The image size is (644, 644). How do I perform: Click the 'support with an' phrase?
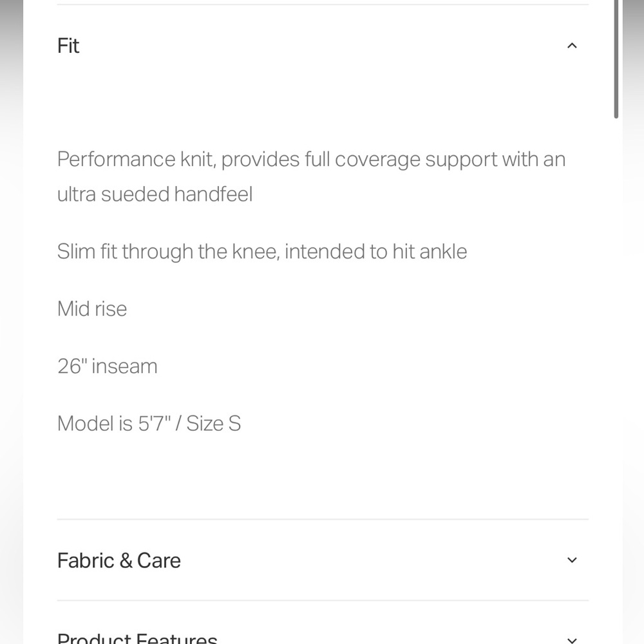(495, 159)
